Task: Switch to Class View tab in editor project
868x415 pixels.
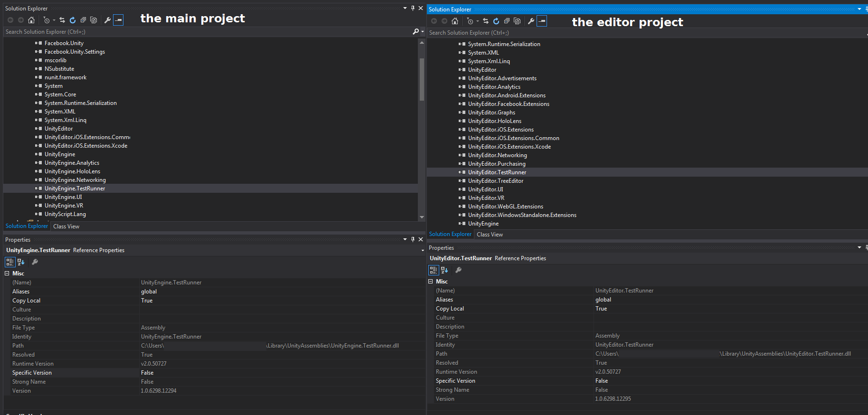Action: click(490, 235)
